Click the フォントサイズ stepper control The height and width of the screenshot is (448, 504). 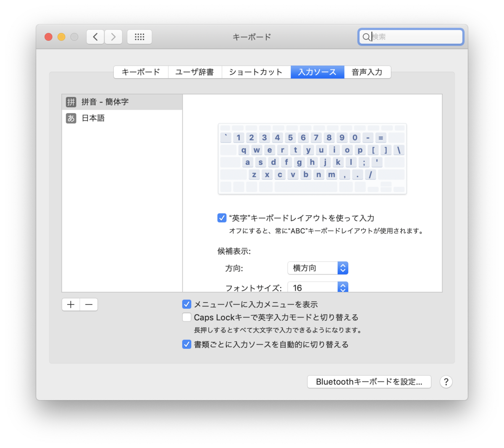coord(342,287)
